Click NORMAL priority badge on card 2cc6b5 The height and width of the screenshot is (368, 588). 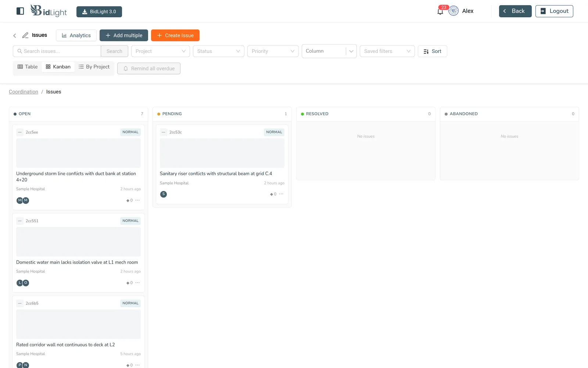click(x=130, y=303)
